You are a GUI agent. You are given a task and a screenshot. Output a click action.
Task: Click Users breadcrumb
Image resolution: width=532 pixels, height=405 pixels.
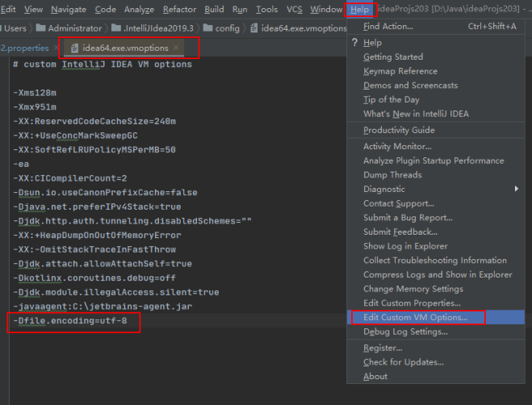click(x=15, y=28)
